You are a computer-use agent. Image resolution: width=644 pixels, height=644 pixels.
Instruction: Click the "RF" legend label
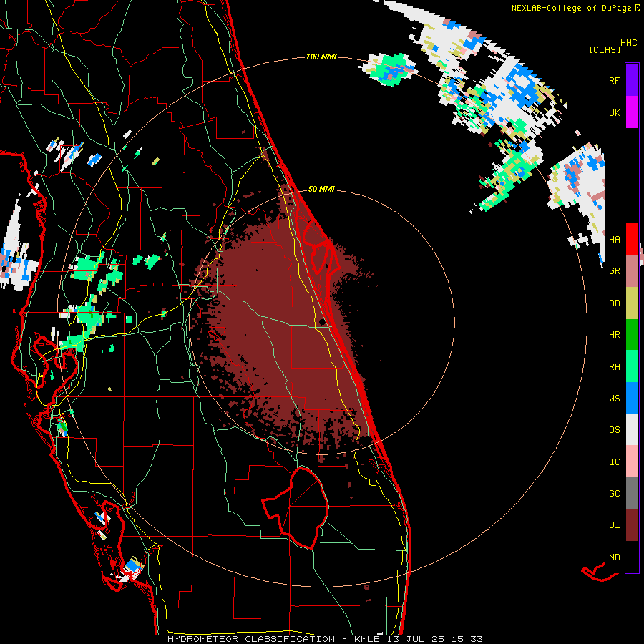pos(614,80)
